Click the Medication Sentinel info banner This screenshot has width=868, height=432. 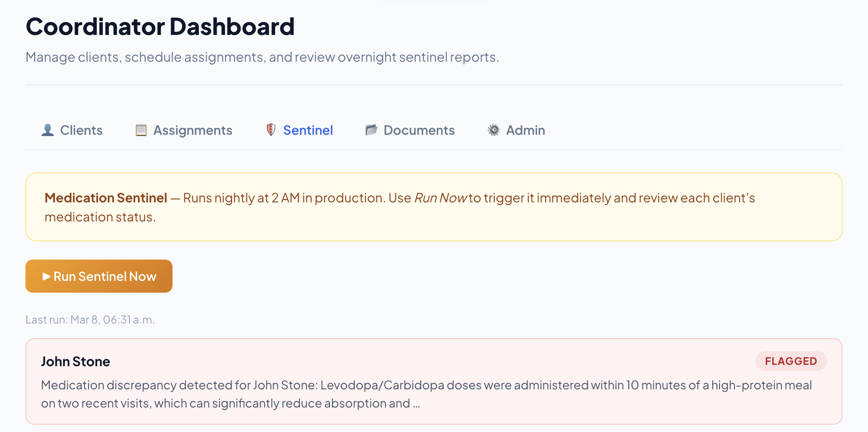[x=434, y=207]
